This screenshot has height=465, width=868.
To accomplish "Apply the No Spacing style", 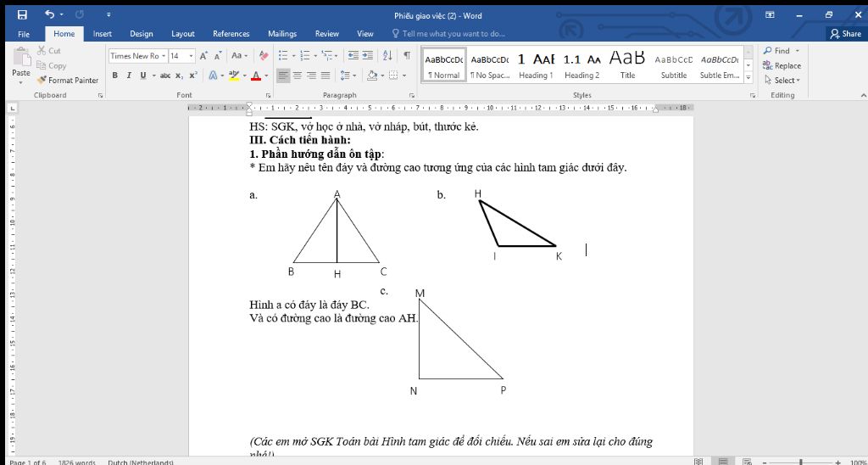I will point(490,64).
